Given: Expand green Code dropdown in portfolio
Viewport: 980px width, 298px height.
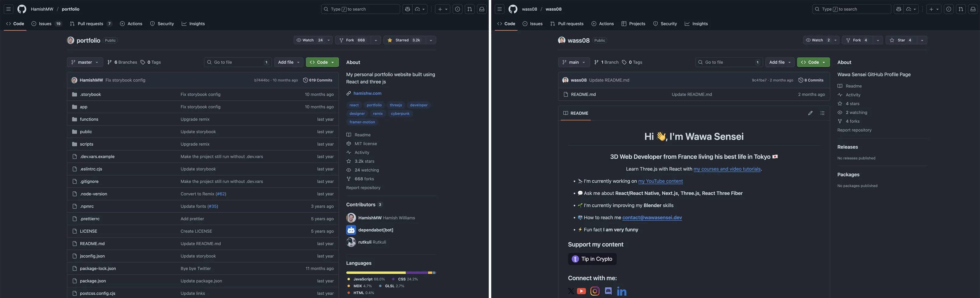Looking at the screenshot, I should (x=322, y=62).
